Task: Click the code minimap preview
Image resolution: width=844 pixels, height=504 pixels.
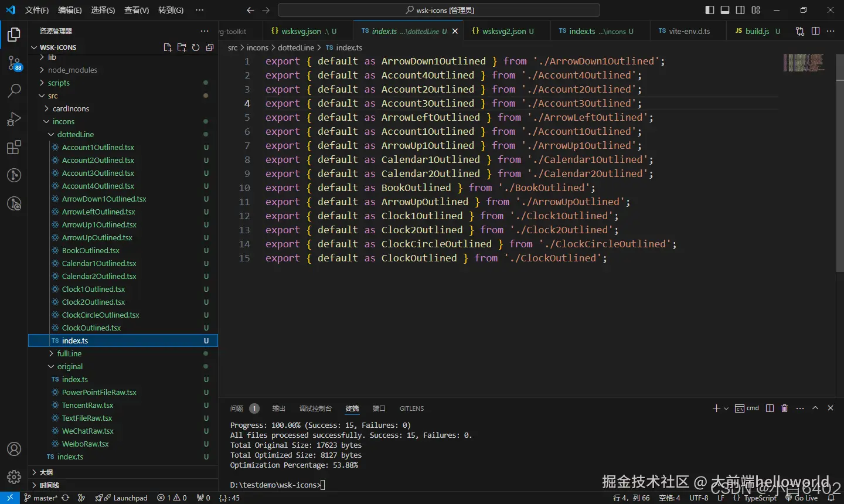Action: tap(803, 62)
